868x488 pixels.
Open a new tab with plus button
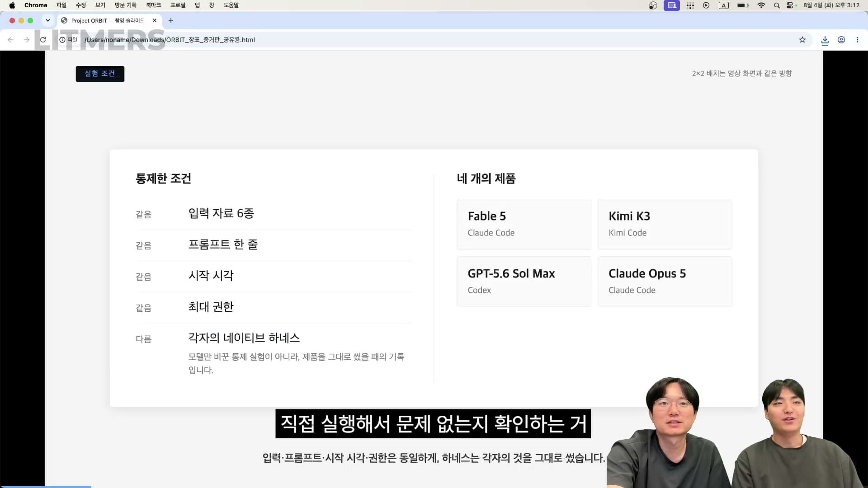tap(171, 20)
